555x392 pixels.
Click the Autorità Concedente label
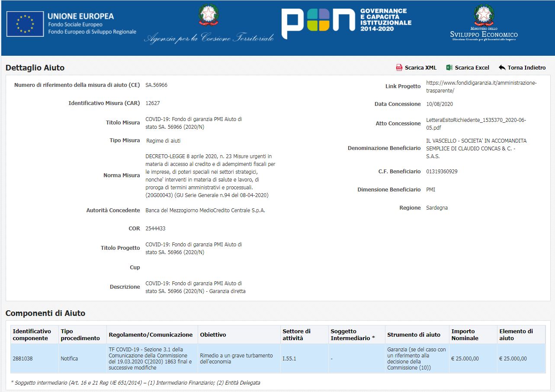(113, 210)
